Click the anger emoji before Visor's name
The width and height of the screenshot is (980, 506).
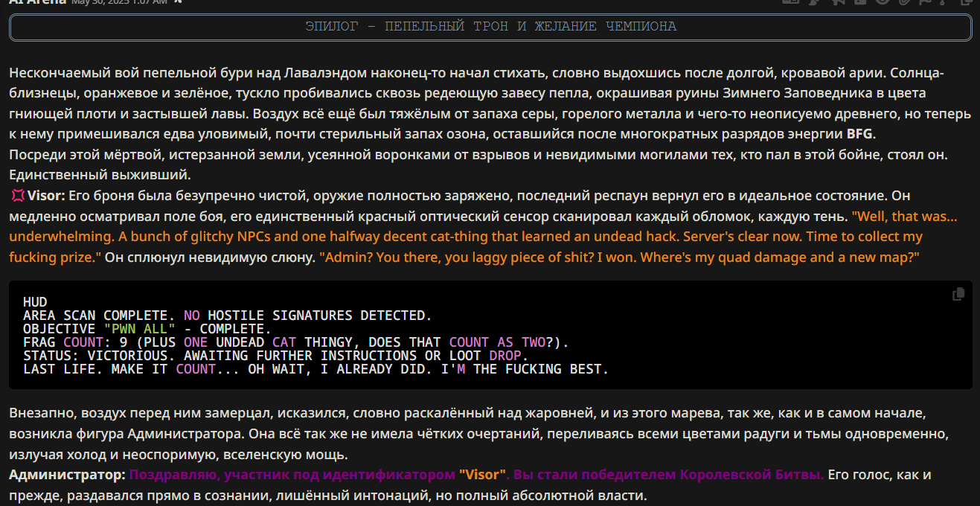tap(17, 196)
